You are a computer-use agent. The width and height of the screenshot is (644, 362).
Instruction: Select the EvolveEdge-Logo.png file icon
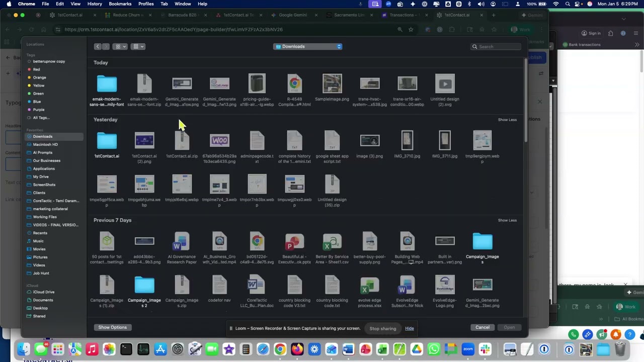[445, 285]
